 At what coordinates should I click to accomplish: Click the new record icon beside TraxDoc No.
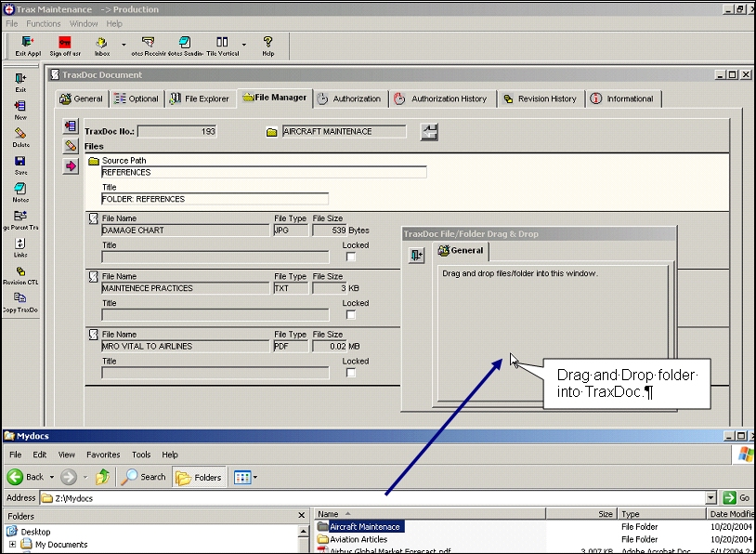click(x=71, y=126)
